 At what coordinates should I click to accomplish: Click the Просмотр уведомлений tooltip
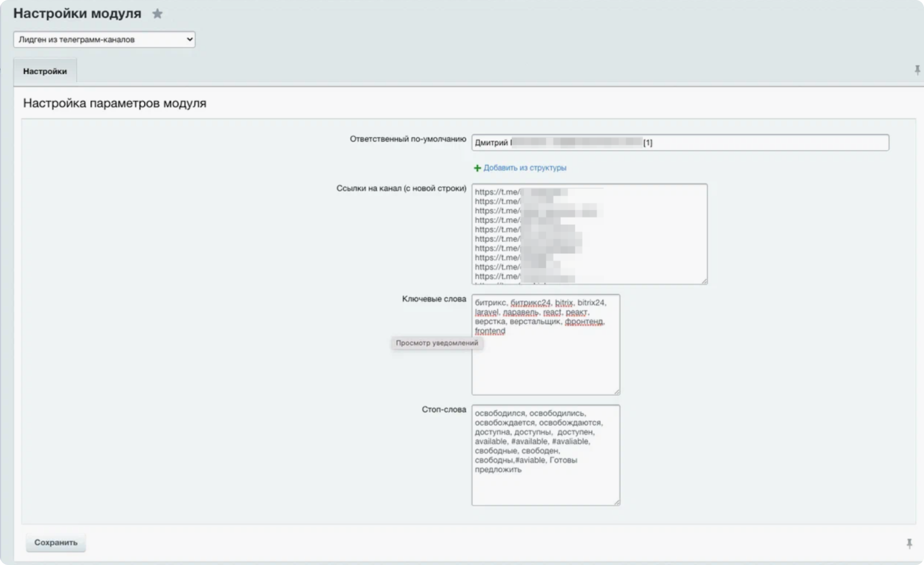pos(437,343)
